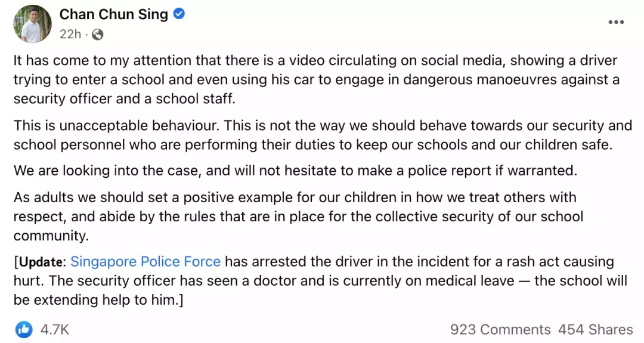Follow the Singapore Police Force link
The width and height of the screenshot is (644, 343).
145,261
